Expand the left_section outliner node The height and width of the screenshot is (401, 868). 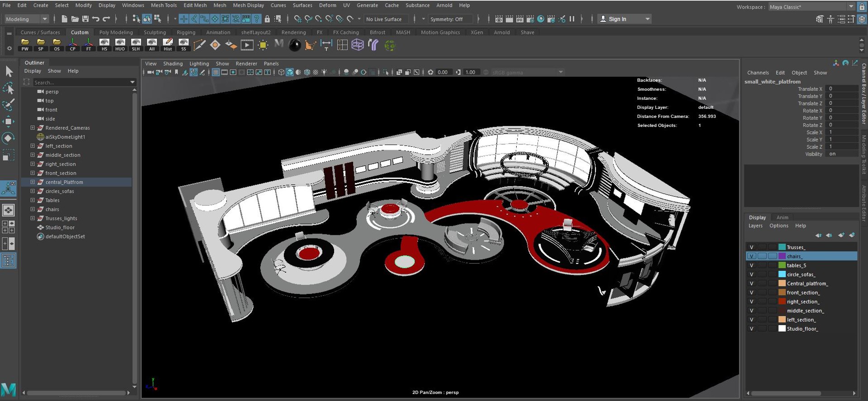tap(33, 146)
